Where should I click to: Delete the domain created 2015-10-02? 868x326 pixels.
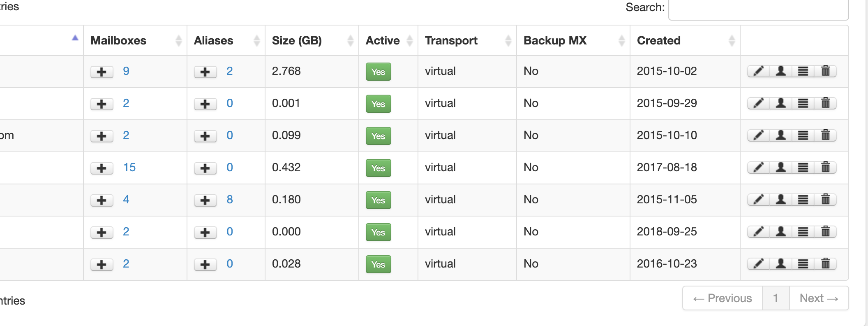(x=825, y=71)
